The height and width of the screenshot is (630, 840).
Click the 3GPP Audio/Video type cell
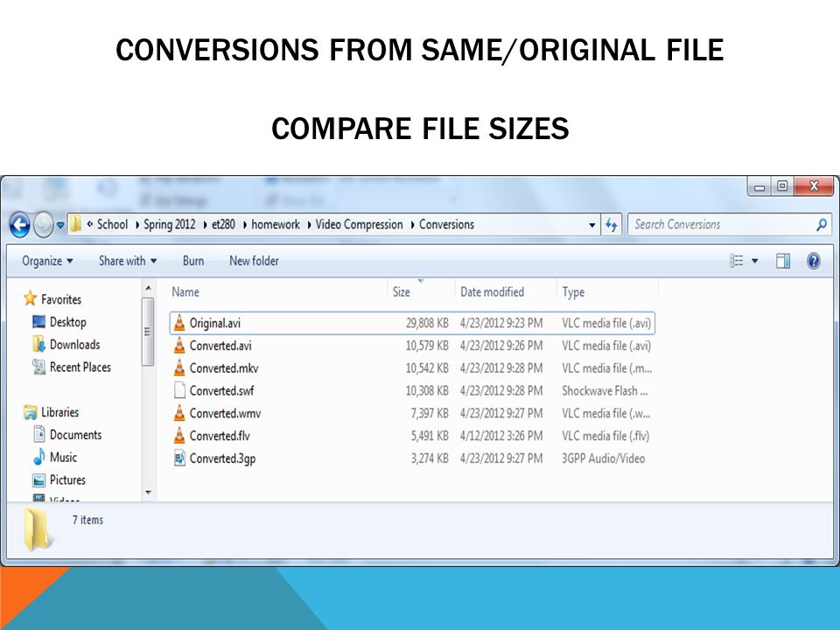603,458
